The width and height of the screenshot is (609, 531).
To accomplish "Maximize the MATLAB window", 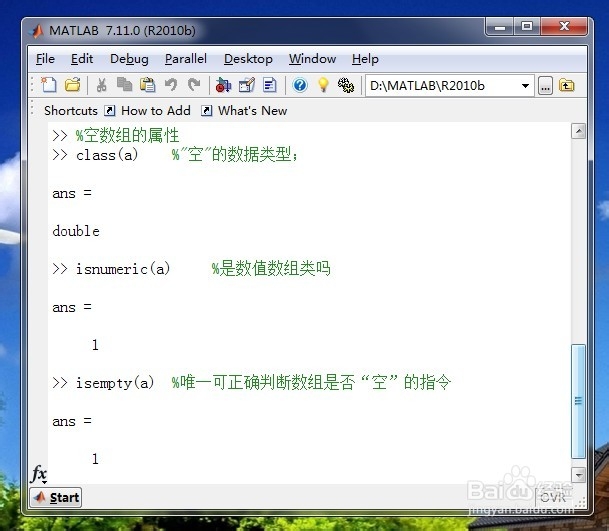I will click(x=527, y=27).
